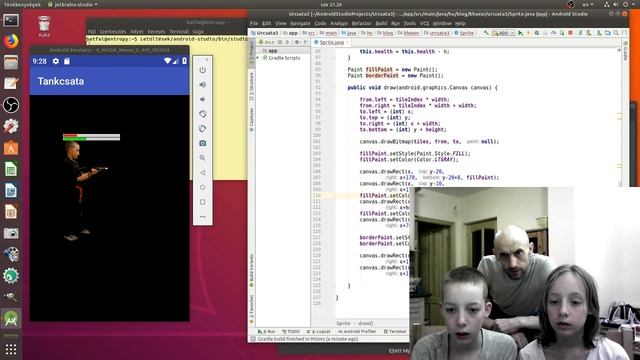Click the clock in Ubuntu top bar
The image size is (640, 360).
point(331,4)
